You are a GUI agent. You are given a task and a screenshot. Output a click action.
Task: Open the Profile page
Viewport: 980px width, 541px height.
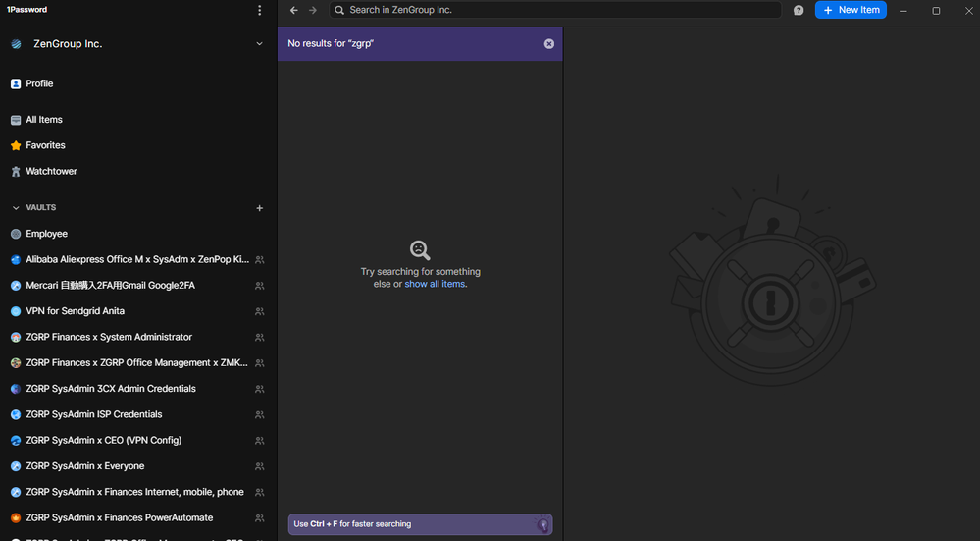(39, 83)
